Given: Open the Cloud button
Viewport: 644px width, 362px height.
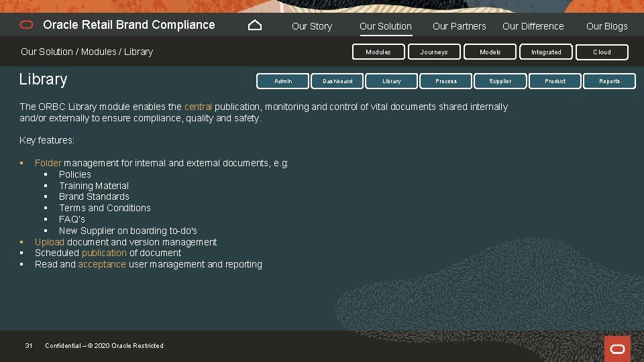Looking at the screenshot, I should 602,52.
